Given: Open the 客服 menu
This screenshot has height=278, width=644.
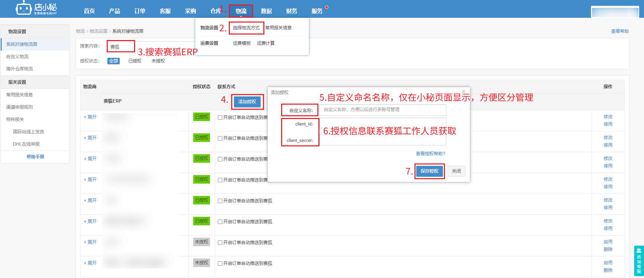Looking at the screenshot, I should pos(165,11).
